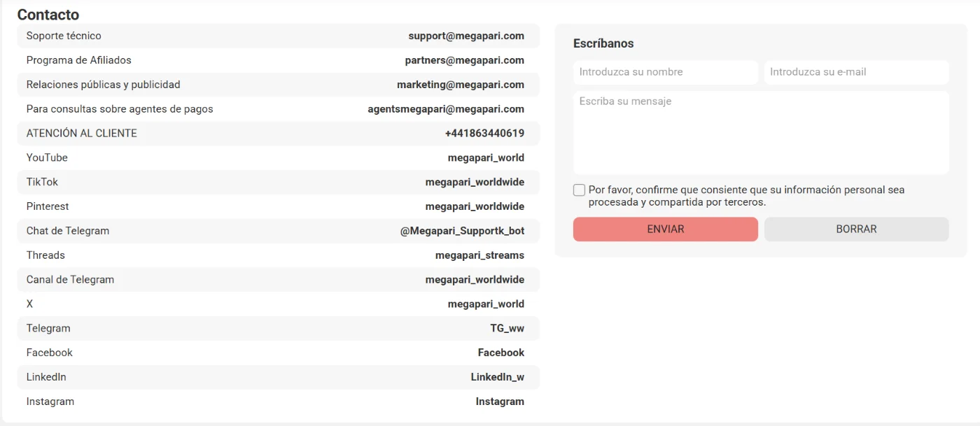Click into 'Escriba su mensaje' text area
The image size is (980, 426).
coord(761,132)
